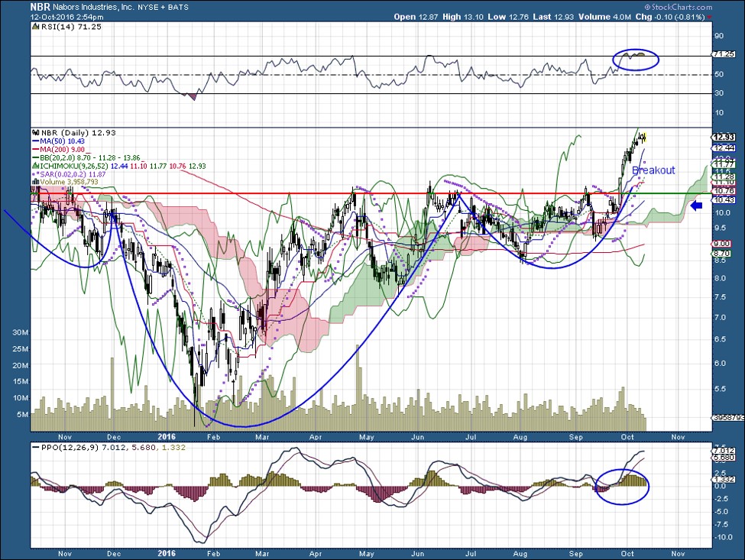Click the 10.76 red price tag on axis
Viewport: 745px width, 560px height.
point(724,191)
